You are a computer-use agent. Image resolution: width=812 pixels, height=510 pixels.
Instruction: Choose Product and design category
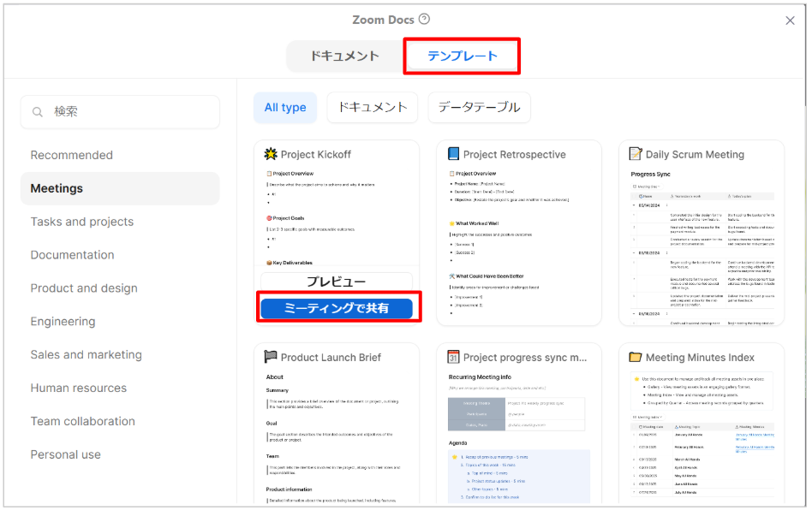(x=120, y=288)
